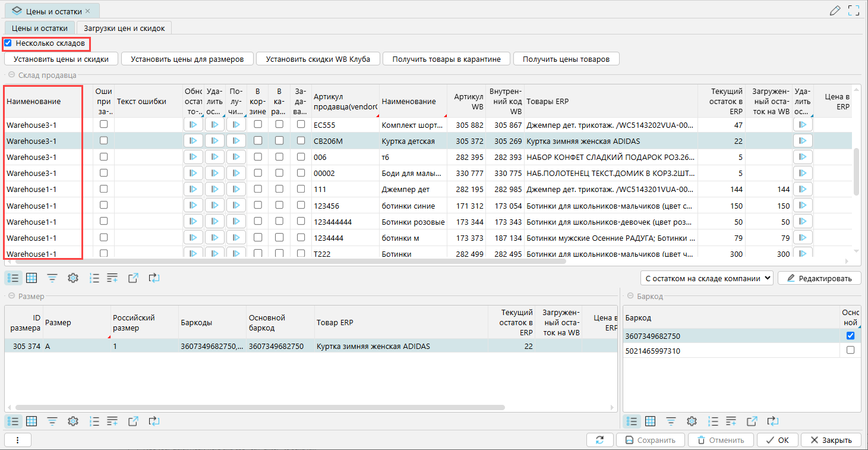Select table grid view in the Размер toolbar
This screenshot has width=868, height=450.
(32, 421)
